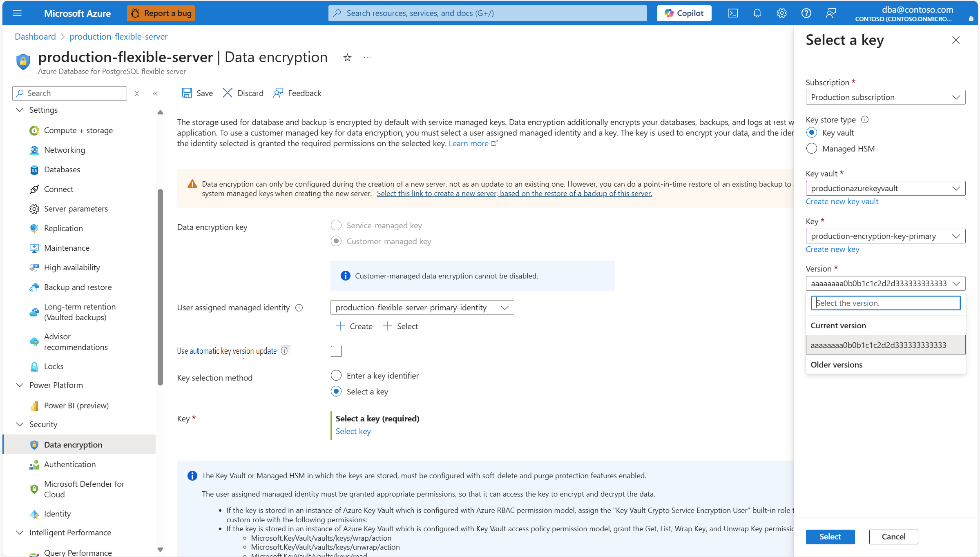Click the Select the version search field

tap(885, 303)
